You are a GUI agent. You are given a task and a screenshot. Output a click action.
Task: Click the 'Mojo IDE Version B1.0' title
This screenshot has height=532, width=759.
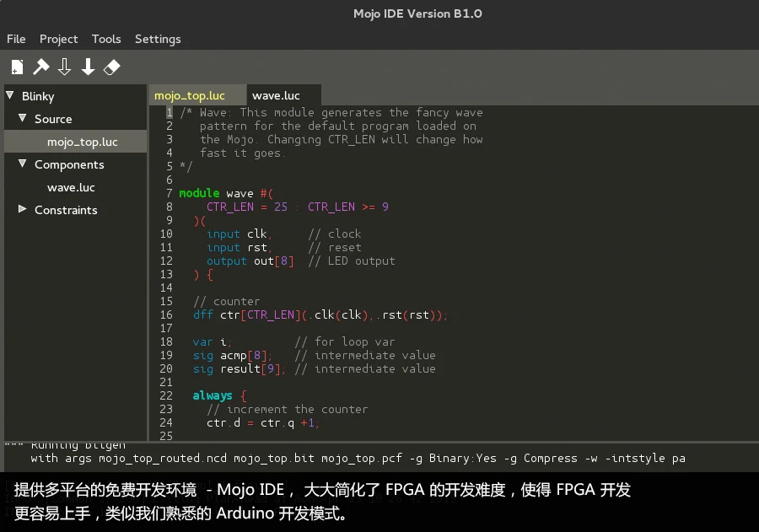point(417,13)
